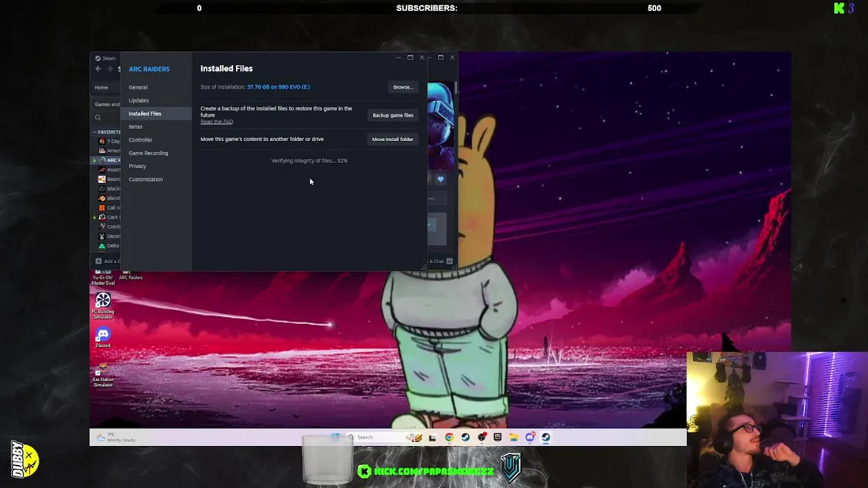Viewport: 868px width, 488px height.
Task: Click the Browse... button
Action: pyautogui.click(x=402, y=87)
